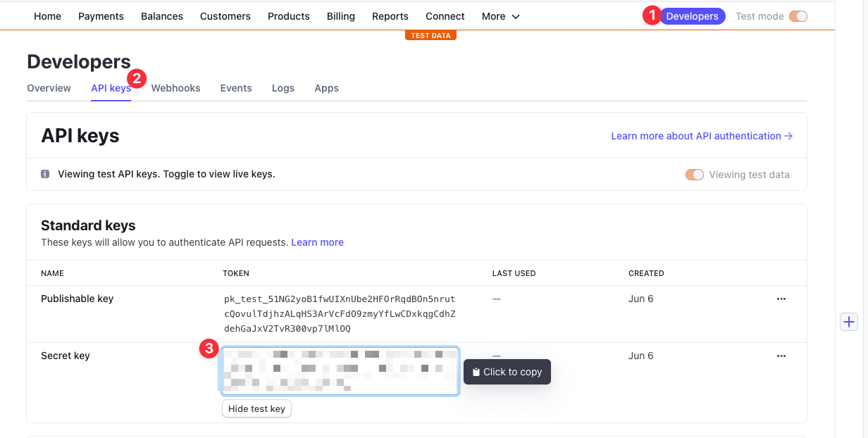Open the Balances section
This screenshot has width=868, height=438.
point(162,16)
